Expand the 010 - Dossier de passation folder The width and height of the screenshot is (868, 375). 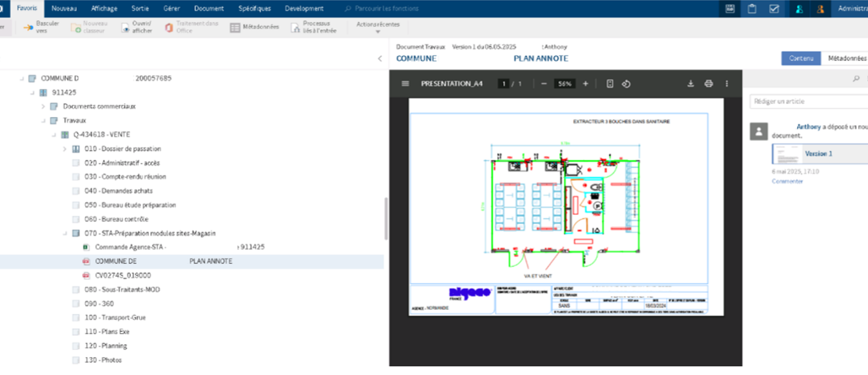[x=64, y=149]
